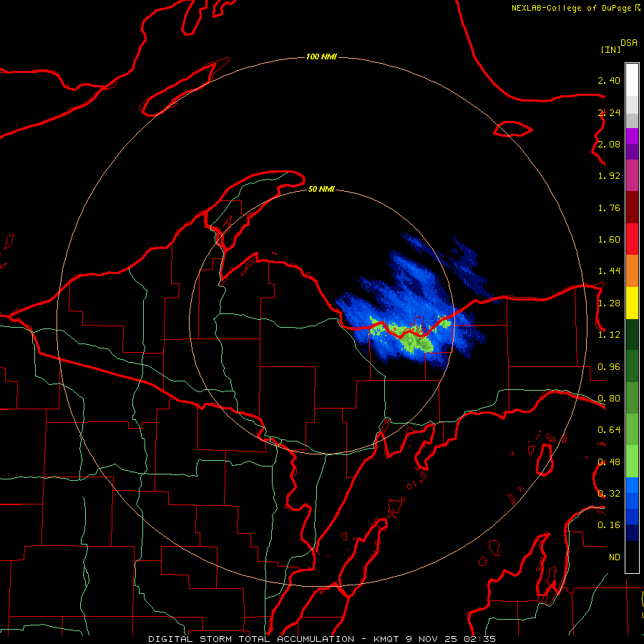644x644 pixels.
Task: Click the 0.64 legend value
Action: [x=609, y=430]
